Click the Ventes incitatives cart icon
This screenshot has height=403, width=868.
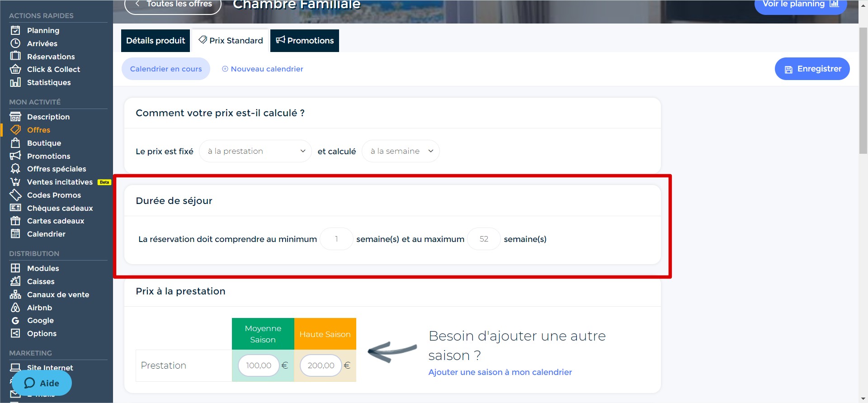pyautogui.click(x=15, y=182)
